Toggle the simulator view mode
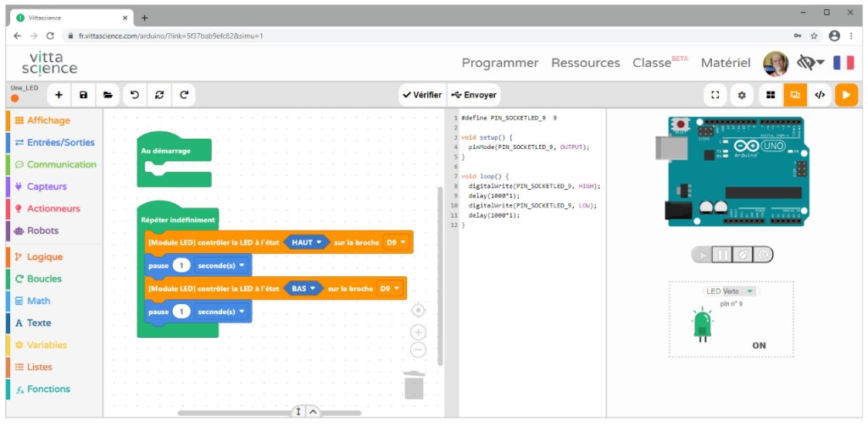Viewport: 868px width, 426px height. 795,95
